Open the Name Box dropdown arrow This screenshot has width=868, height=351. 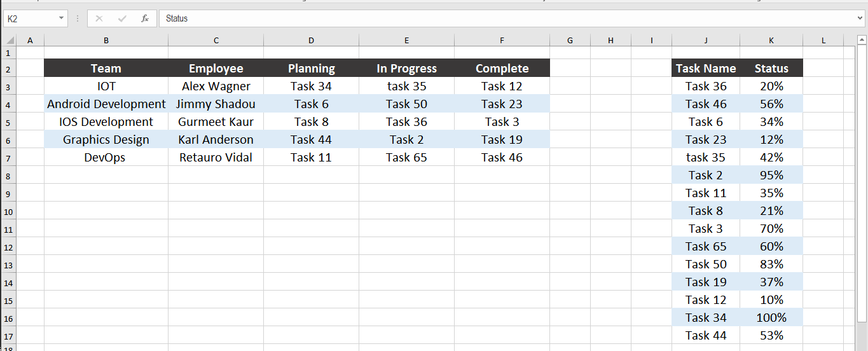(62, 18)
